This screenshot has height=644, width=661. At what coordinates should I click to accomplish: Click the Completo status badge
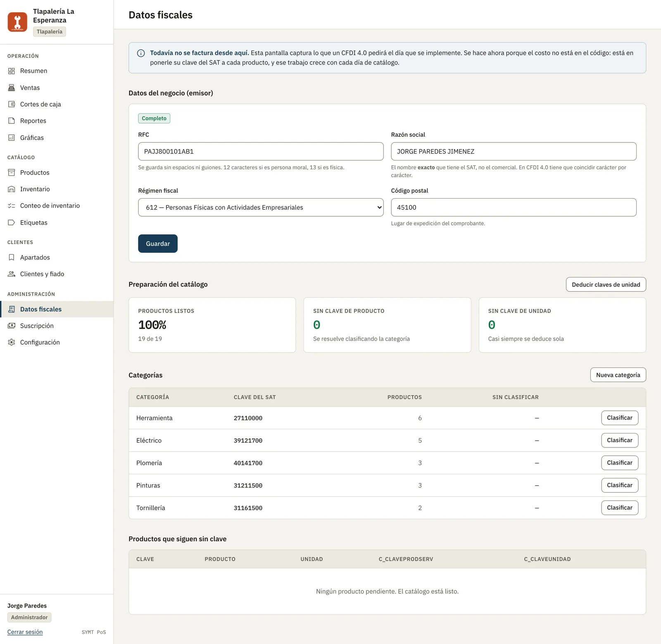[x=154, y=118]
